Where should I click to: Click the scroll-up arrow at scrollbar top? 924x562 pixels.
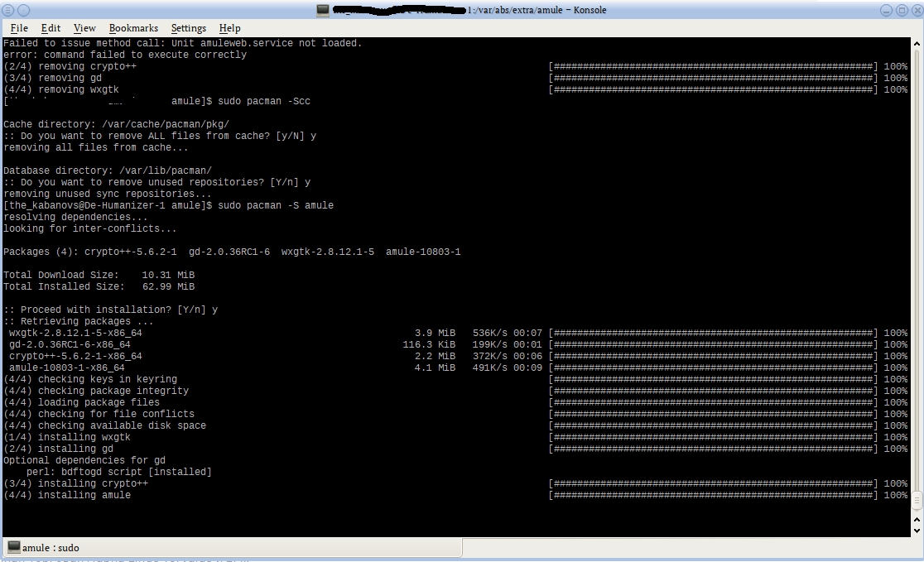click(917, 43)
